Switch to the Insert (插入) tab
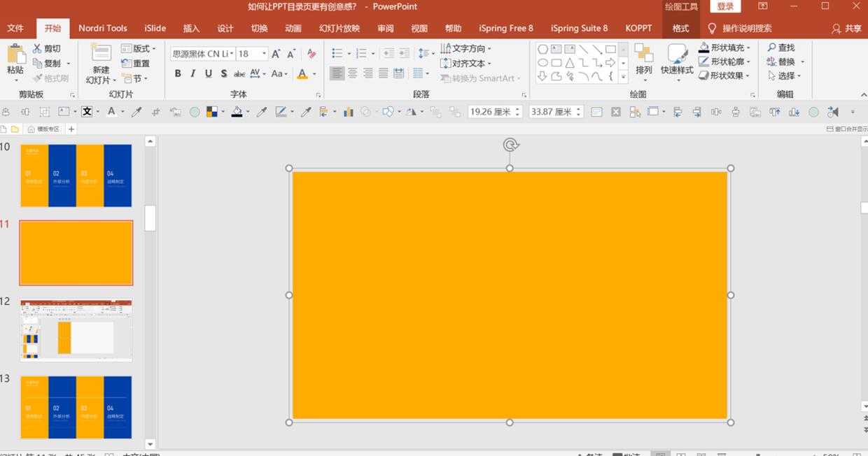 tap(191, 29)
